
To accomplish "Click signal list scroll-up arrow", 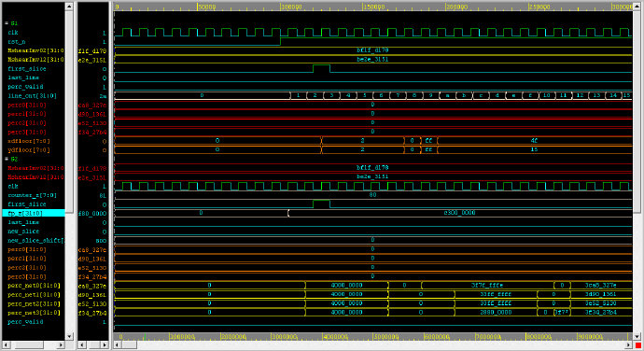I will click(69, 7).
